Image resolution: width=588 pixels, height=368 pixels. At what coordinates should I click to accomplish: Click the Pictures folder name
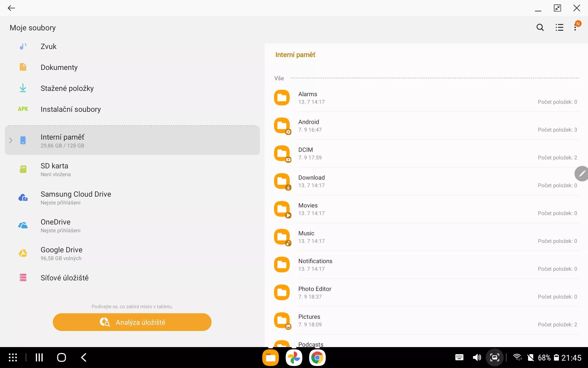pos(309,317)
